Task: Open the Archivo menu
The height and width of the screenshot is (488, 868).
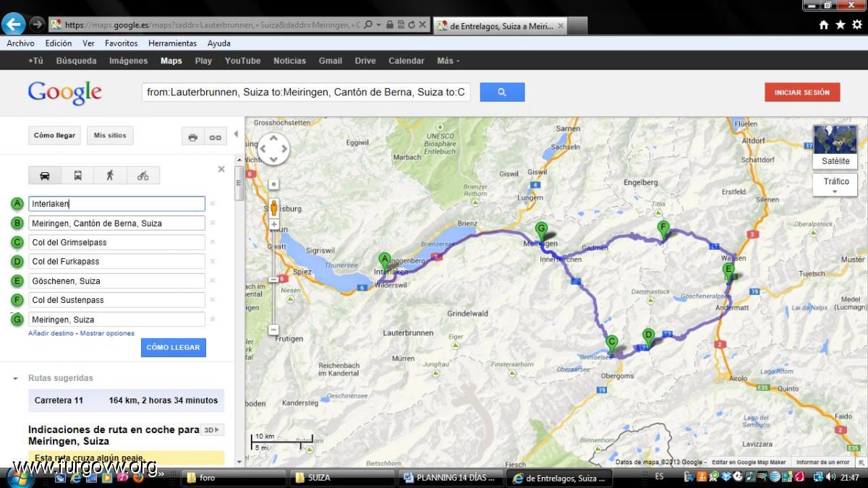Action: [21, 43]
